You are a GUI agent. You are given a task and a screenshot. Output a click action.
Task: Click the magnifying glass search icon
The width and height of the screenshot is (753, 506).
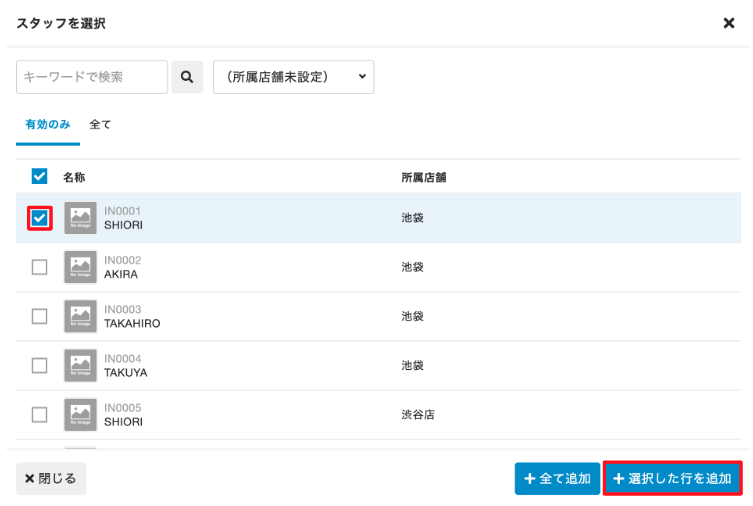click(x=187, y=77)
